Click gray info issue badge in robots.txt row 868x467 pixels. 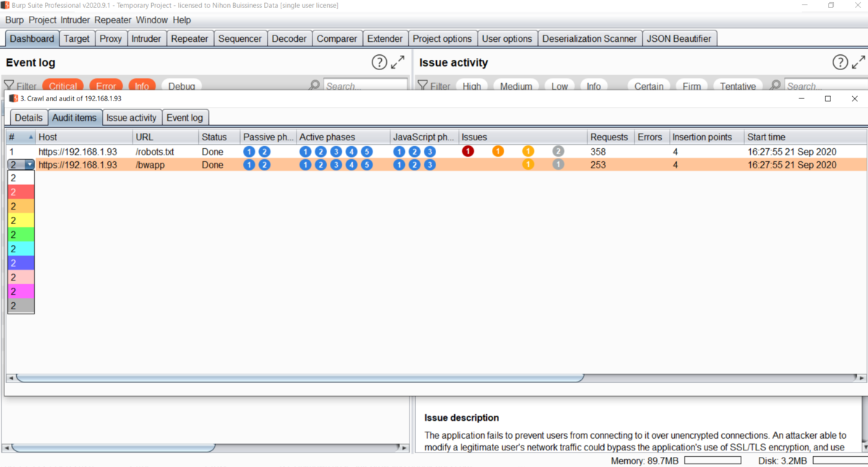pos(558,151)
